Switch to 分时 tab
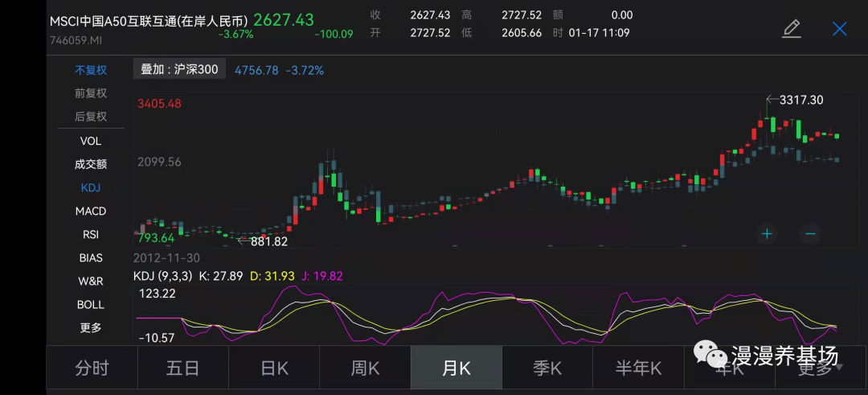 92,368
